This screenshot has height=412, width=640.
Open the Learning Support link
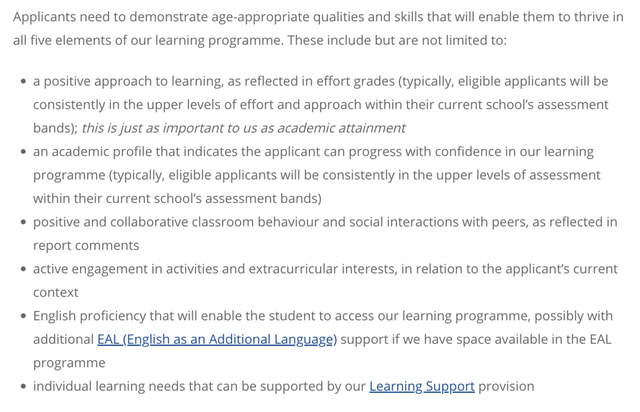pyautogui.click(x=422, y=386)
